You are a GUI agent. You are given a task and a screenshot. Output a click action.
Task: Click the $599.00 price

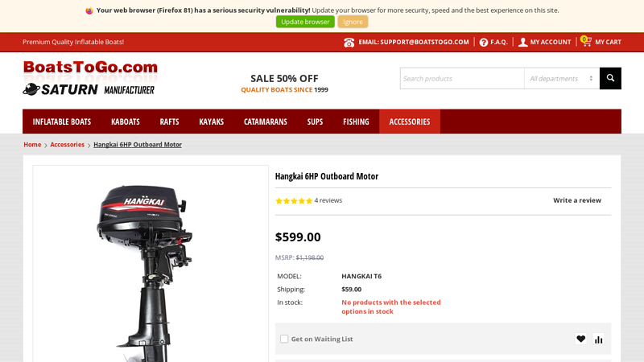298,237
